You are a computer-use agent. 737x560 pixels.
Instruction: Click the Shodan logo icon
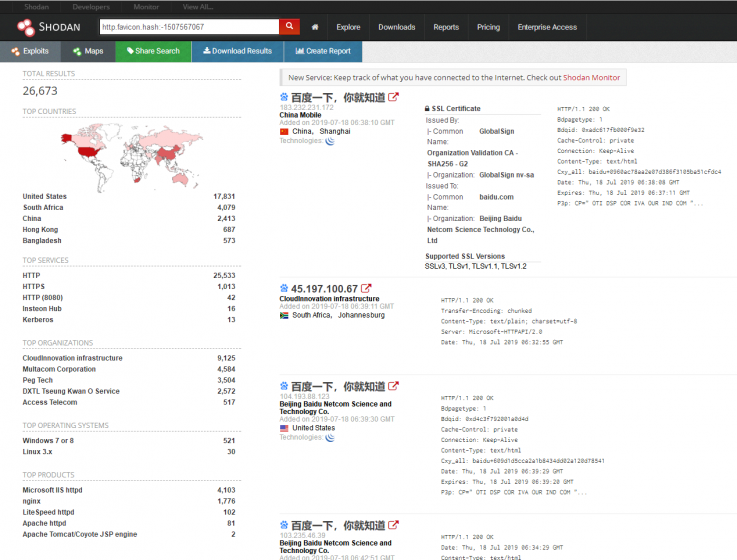click(26, 27)
